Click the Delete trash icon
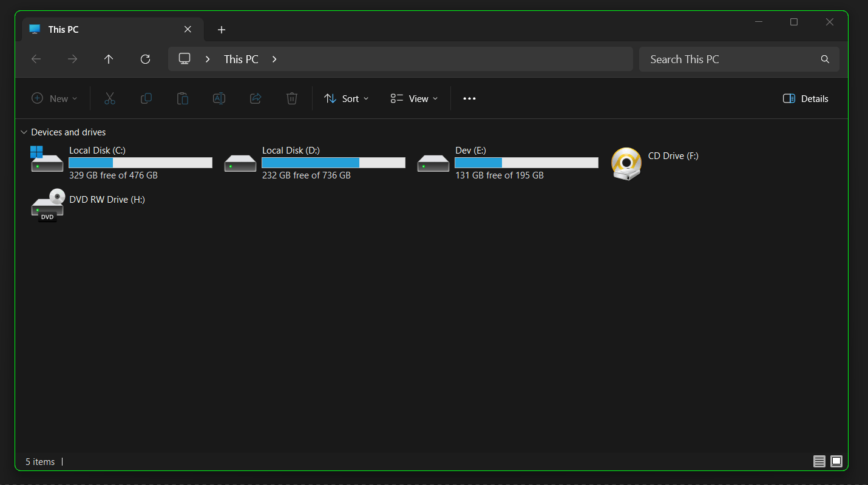The width and height of the screenshot is (868, 485). [x=292, y=98]
